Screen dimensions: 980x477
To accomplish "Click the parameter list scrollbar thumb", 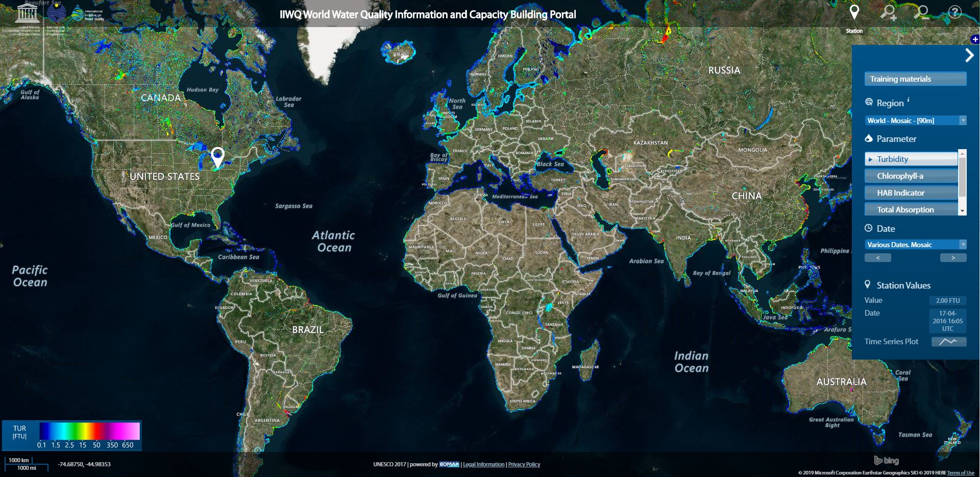I will click(x=962, y=177).
